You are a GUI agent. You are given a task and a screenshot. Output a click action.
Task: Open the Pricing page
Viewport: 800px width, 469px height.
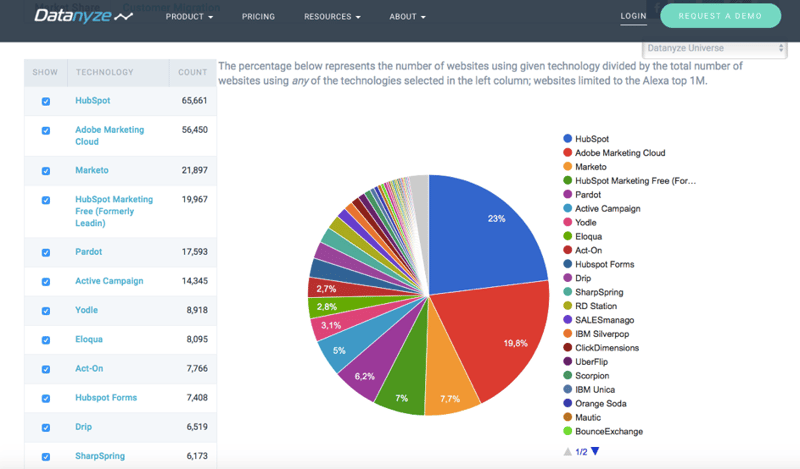pos(258,17)
